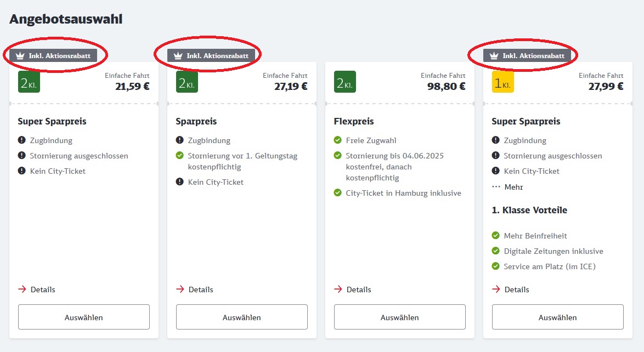This screenshot has height=352, width=644.
Task: Click the red arrow next to Details under Flexpreis
Action: pyautogui.click(x=338, y=289)
